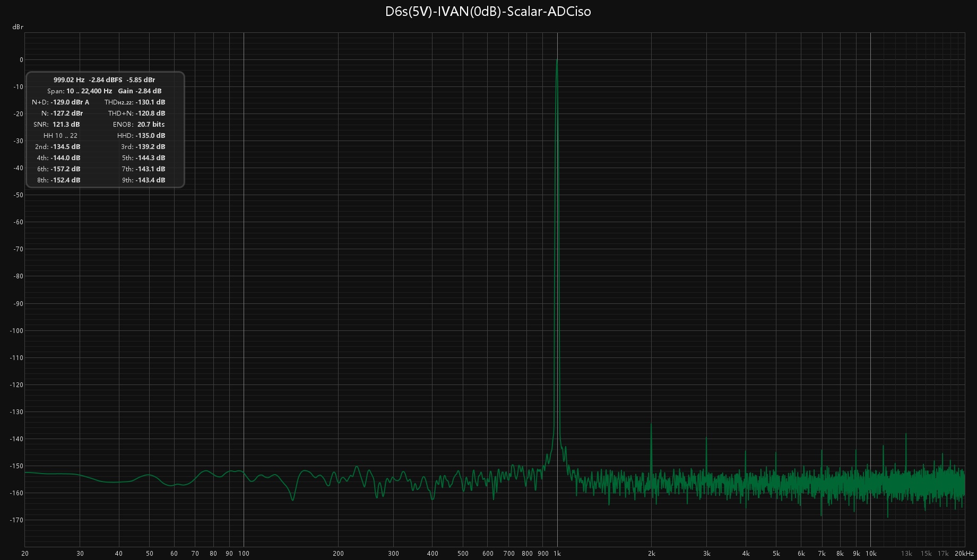Click the -10 label on the y-axis
This screenshot has height=560, width=977.
pos(19,87)
